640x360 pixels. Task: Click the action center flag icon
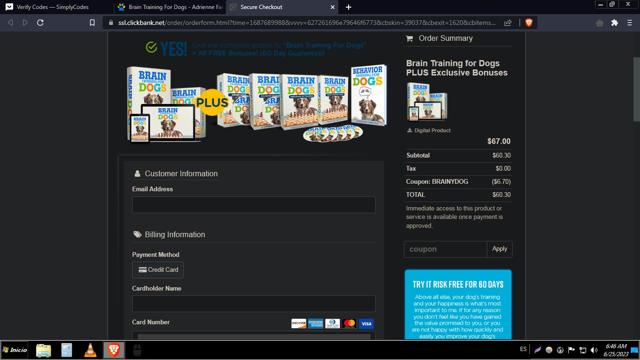(x=571, y=350)
